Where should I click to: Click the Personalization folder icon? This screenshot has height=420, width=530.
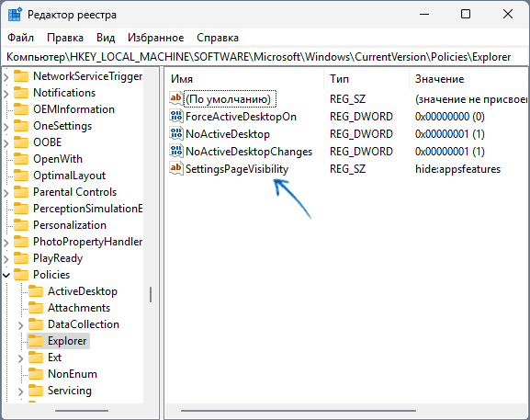21,225
